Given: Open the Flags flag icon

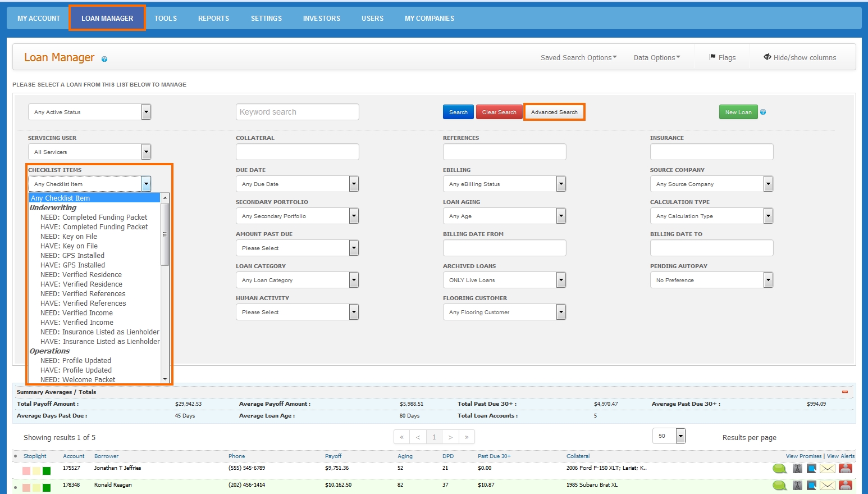Looking at the screenshot, I should 712,57.
